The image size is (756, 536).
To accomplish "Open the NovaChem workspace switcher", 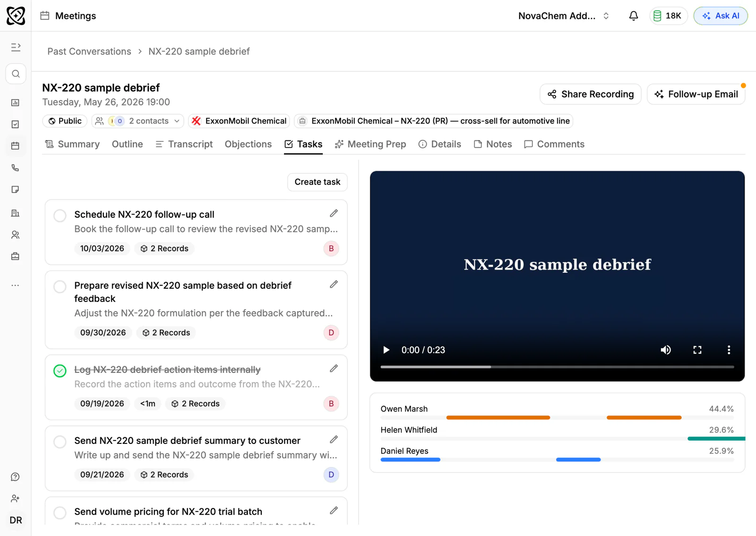I will click(564, 16).
